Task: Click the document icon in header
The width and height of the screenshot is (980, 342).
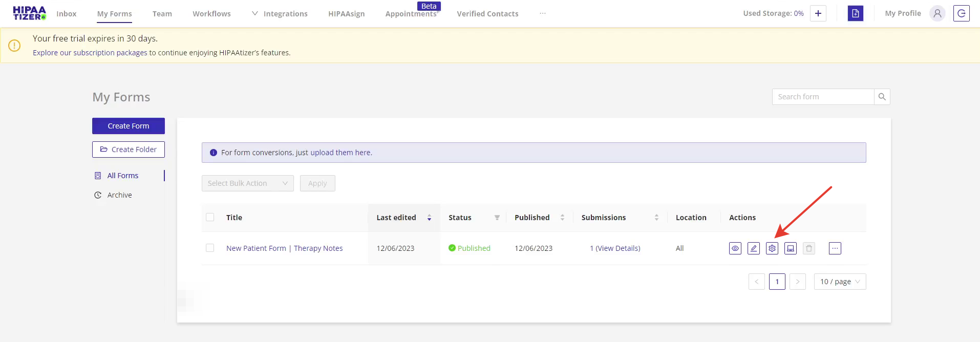Action: (x=855, y=13)
